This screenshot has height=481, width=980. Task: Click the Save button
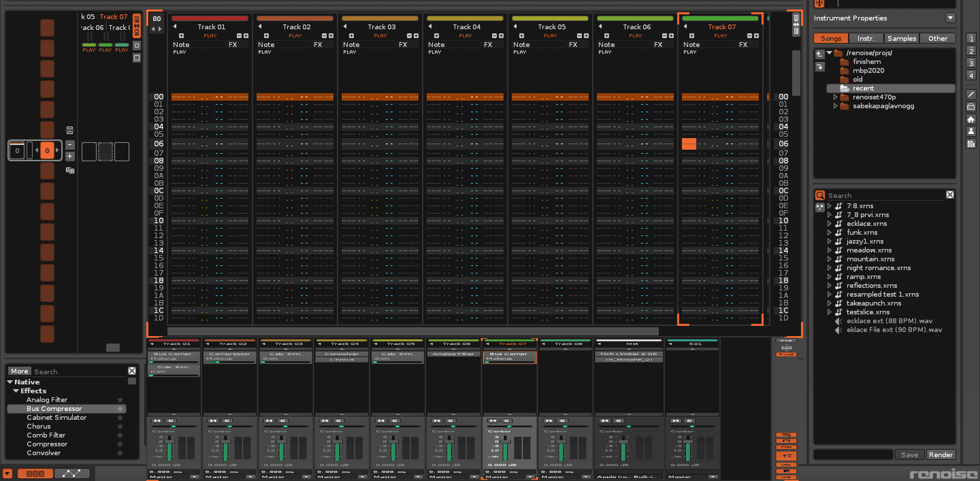pos(910,455)
